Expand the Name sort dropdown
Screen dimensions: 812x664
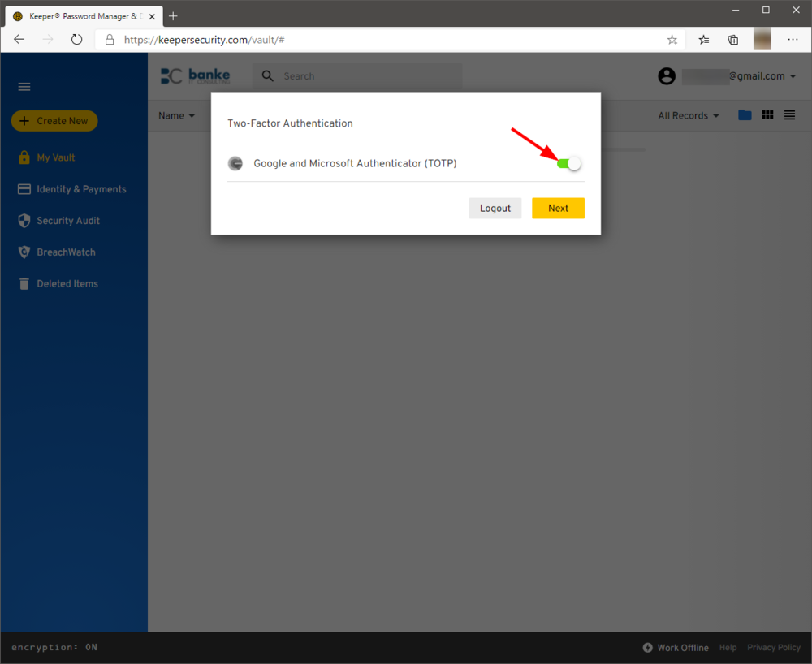pos(176,115)
